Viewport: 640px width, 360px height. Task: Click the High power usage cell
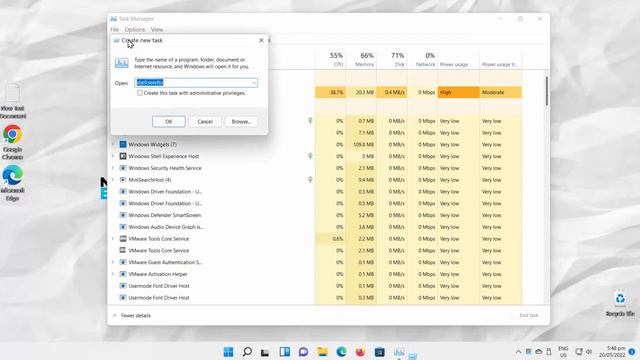click(458, 92)
